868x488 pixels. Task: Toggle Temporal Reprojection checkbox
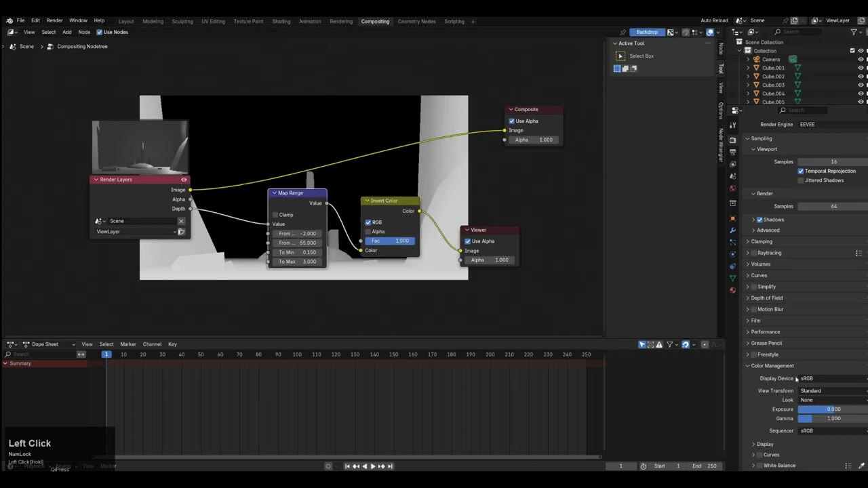pyautogui.click(x=801, y=171)
